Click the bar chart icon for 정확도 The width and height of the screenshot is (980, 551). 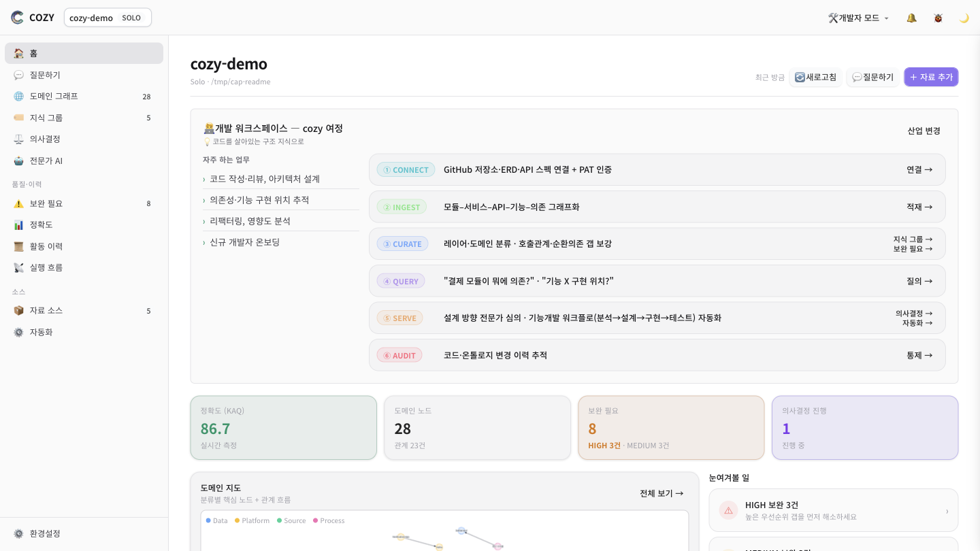click(18, 224)
